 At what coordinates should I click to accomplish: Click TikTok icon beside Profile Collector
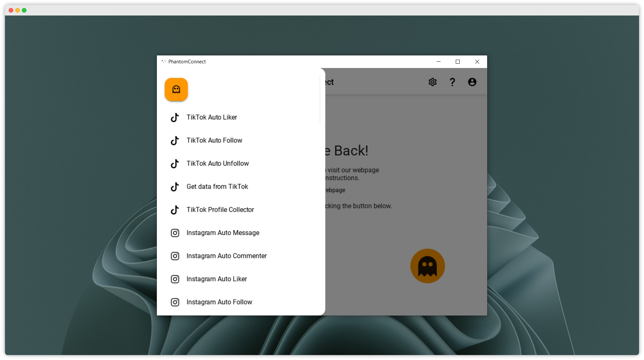tap(175, 210)
